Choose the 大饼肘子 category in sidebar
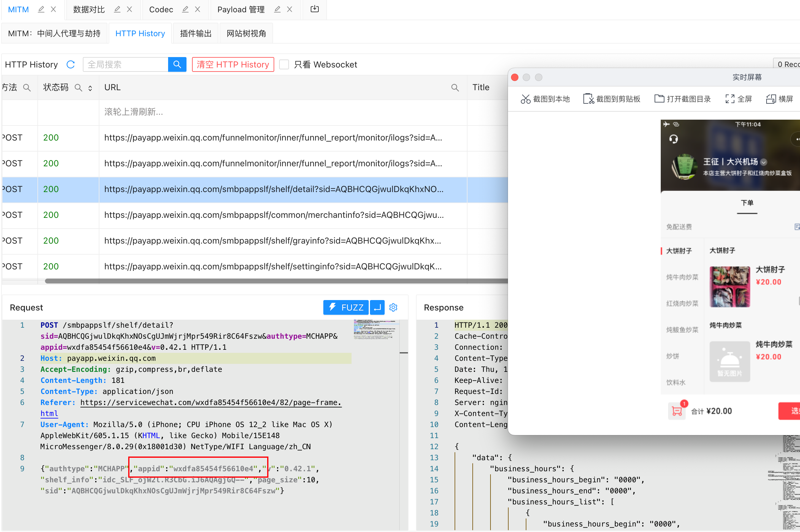The width and height of the screenshot is (800, 532). (679, 251)
